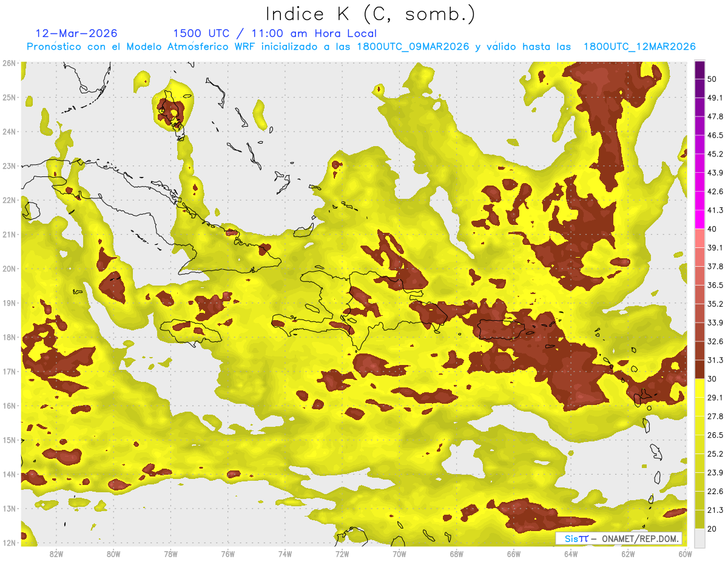Click the longitude label "72W"

342,554
